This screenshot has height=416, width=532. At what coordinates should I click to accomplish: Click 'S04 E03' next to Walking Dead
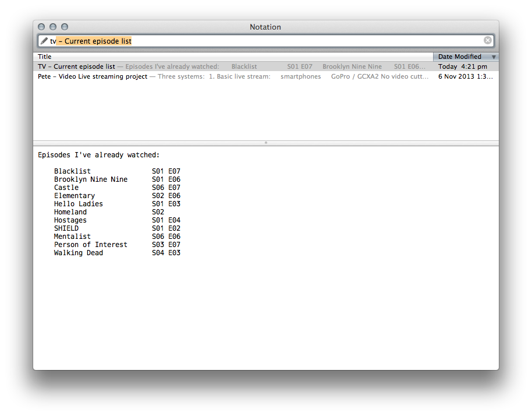pyautogui.click(x=166, y=253)
